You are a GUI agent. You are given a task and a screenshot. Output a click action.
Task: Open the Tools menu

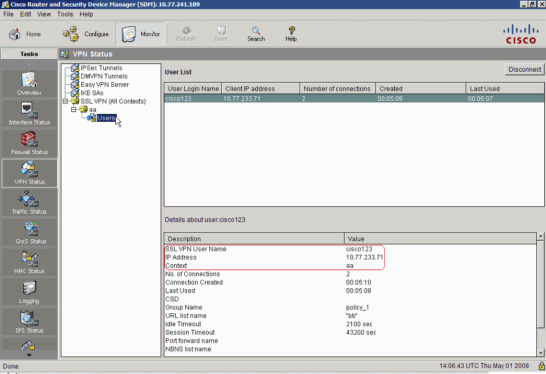pyautogui.click(x=65, y=14)
